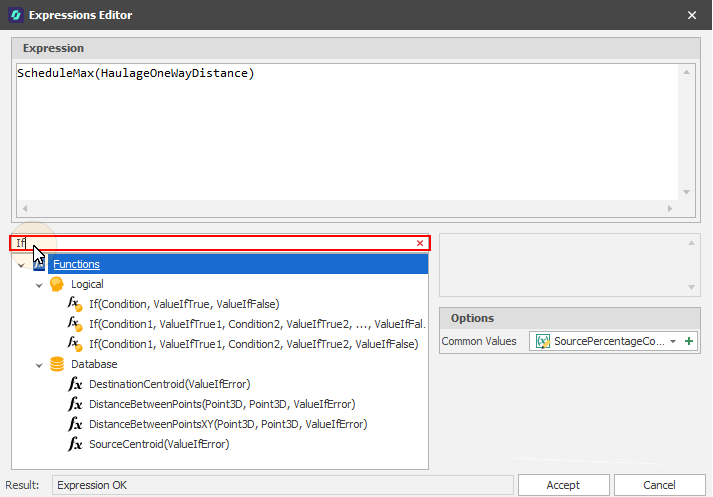Select DestinationCentroid(ValueIfError) function
Viewport: 713px width, 497px height.
170,384
